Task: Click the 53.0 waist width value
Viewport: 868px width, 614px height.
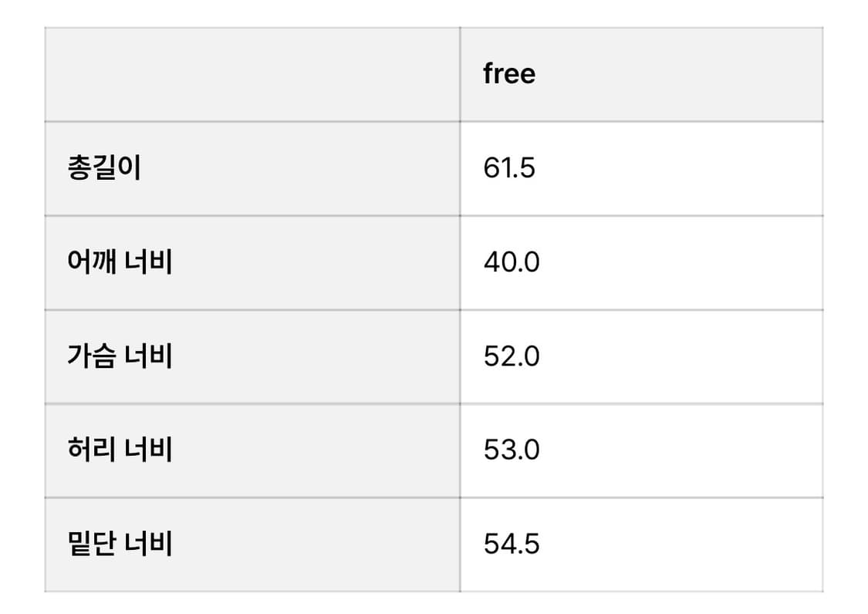Action: coord(512,450)
